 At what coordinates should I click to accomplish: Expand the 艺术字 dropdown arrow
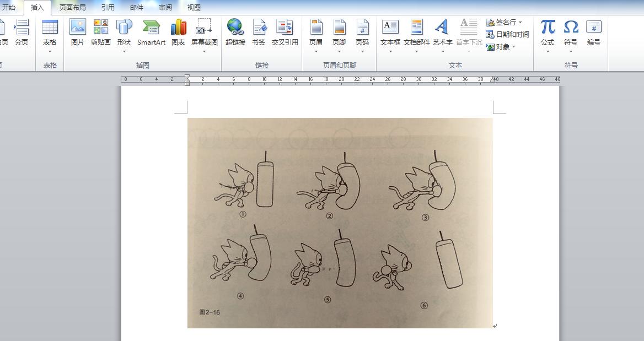coord(443,52)
